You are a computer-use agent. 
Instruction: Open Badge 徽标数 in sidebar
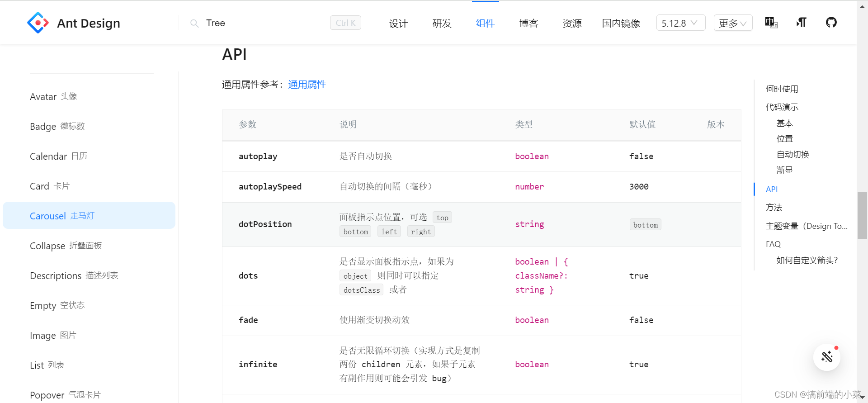89,126
